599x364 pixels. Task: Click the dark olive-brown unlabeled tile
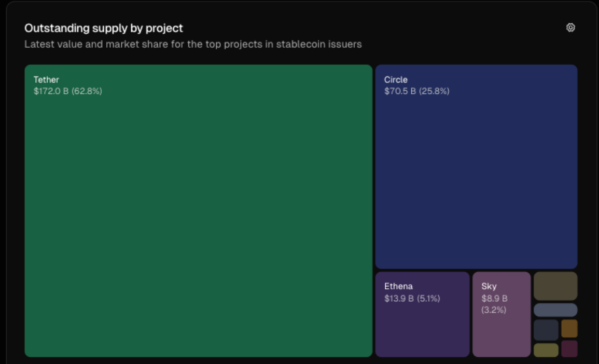[555, 286]
